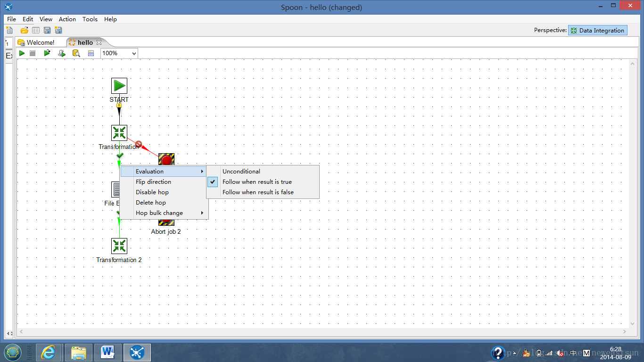Screen dimensions: 644x362
Task: Toggle the execution results pane icon
Action: point(91,53)
